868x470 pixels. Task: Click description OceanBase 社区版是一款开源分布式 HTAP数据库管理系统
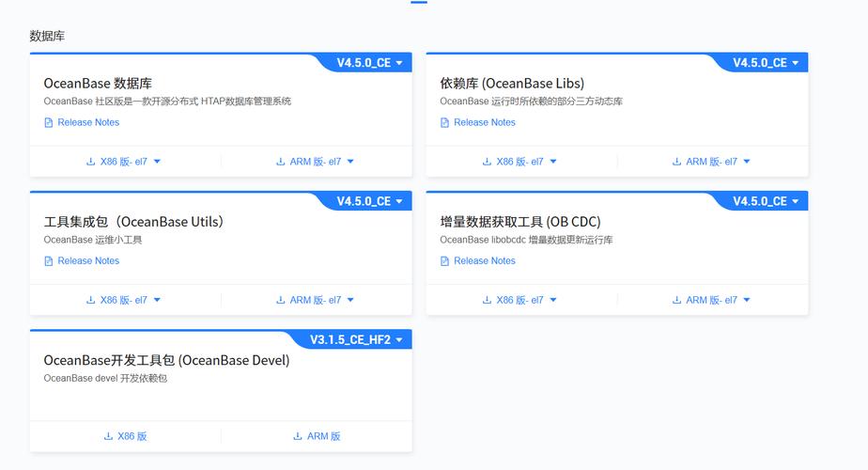[x=167, y=102]
